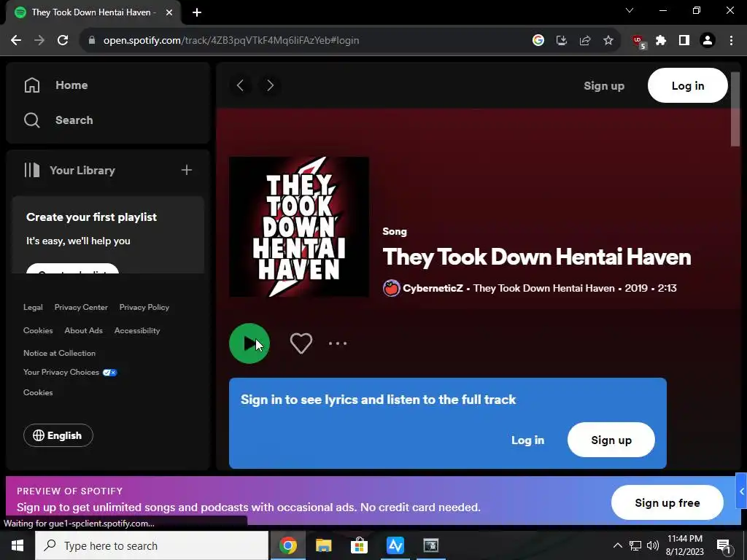Open the Cookies link below Your Privacy Choices
The image size is (747, 560).
38,392
